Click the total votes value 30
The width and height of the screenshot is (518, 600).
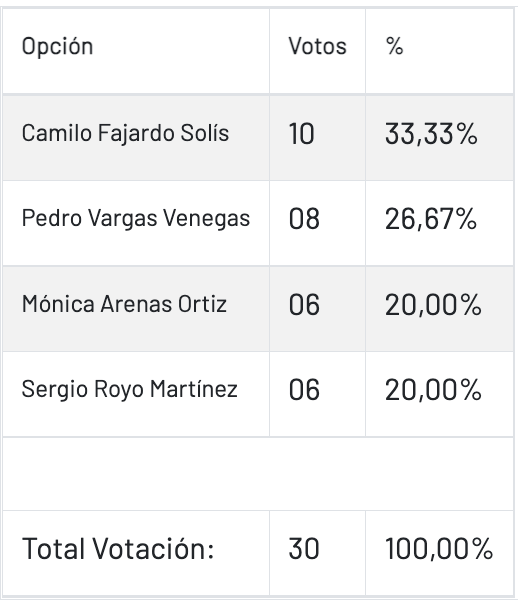pos(304,549)
